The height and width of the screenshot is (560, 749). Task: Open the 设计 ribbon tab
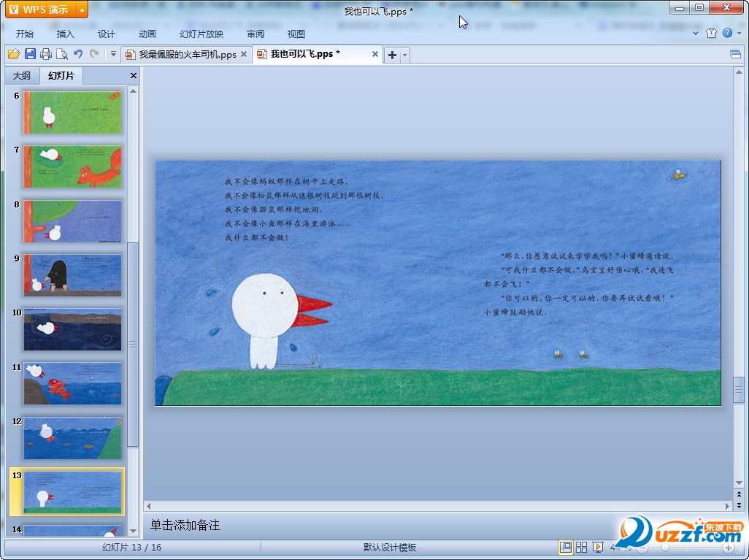(x=106, y=34)
